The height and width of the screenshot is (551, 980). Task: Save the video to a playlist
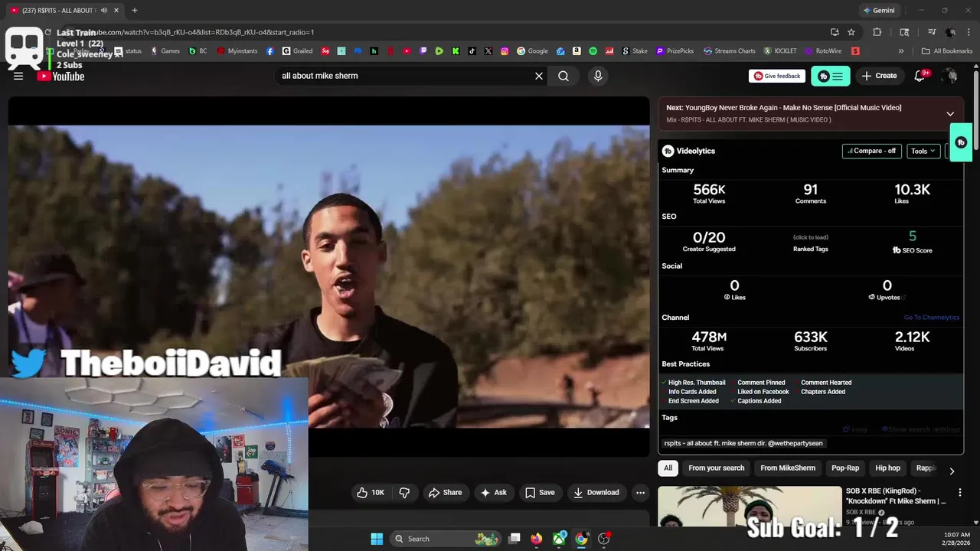(x=540, y=492)
